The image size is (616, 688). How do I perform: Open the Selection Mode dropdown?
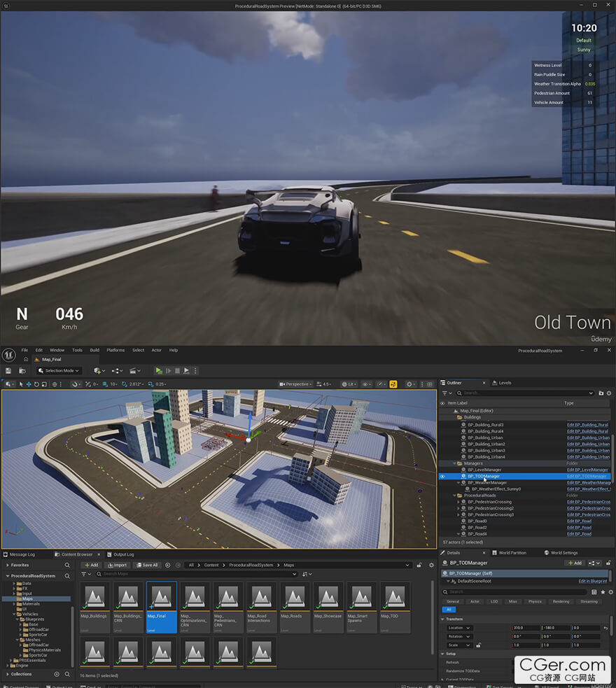point(59,370)
